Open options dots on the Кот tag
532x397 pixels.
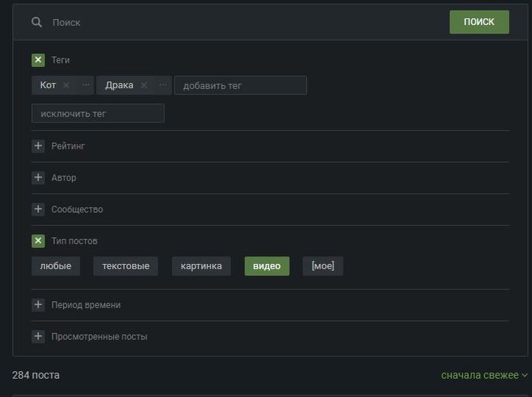point(85,85)
